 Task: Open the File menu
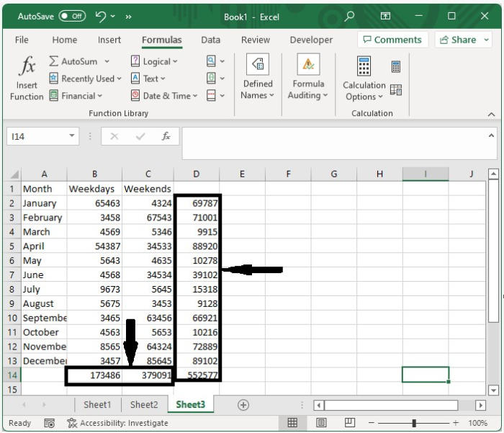[22, 40]
